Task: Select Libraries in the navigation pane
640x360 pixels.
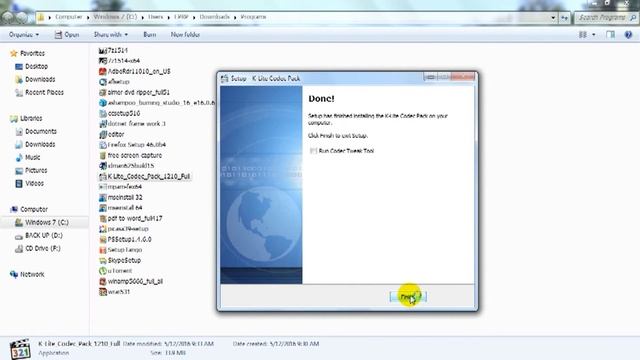Action: 31,118
